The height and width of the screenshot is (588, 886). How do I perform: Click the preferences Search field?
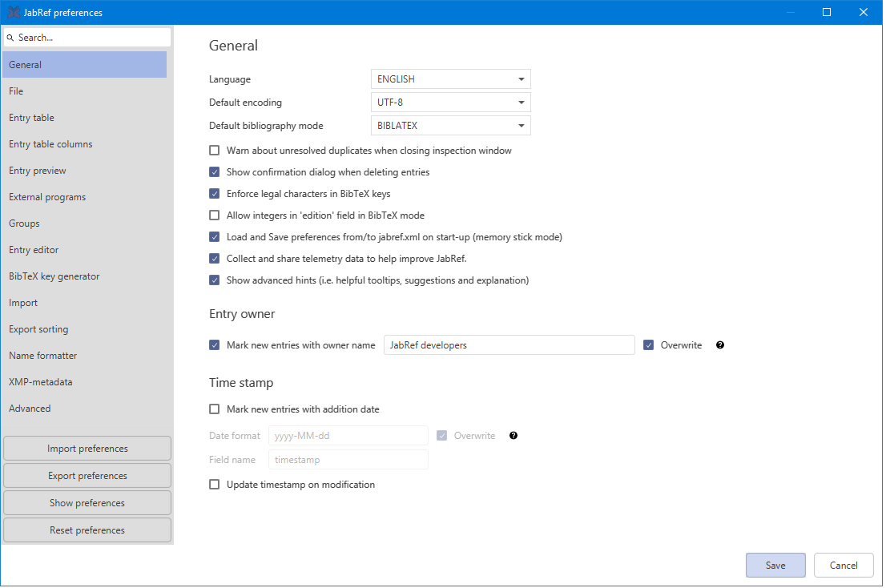coord(87,38)
